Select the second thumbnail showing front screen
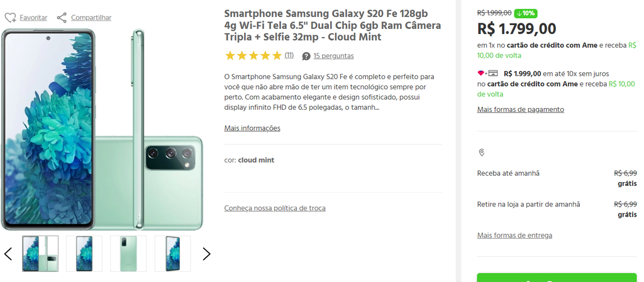The width and height of the screenshot is (644, 282). pos(84,253)
